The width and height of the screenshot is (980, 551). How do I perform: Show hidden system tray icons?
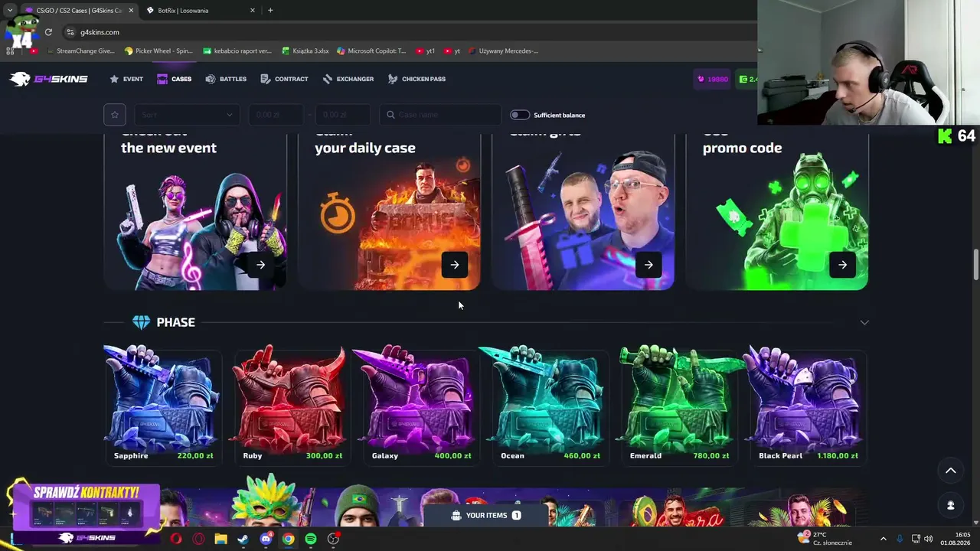[883, 539]
